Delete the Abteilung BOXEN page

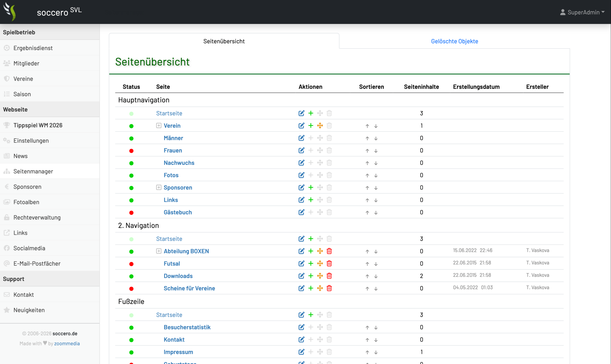[329, 251]
